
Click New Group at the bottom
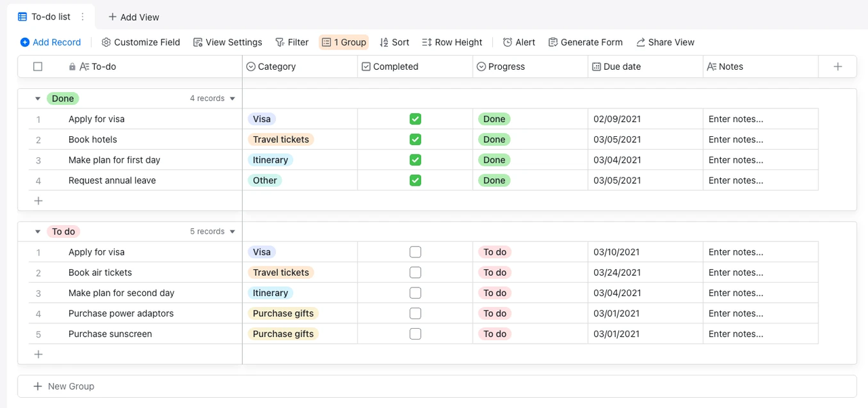[64, 386]
